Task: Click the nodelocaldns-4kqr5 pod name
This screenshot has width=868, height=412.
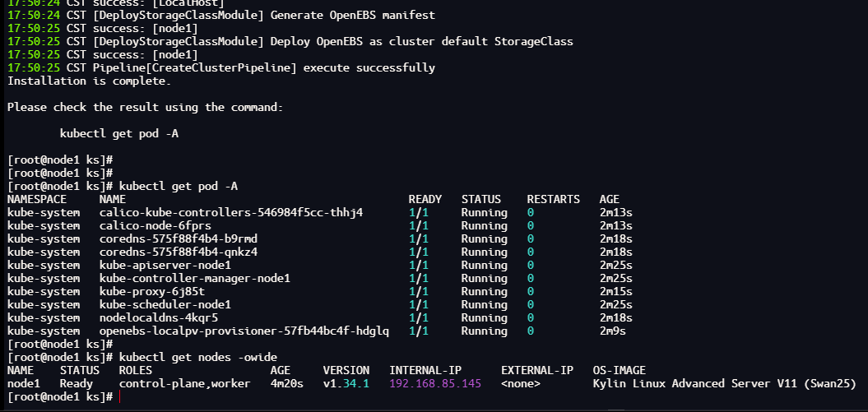Action: (x=158, y=318)
